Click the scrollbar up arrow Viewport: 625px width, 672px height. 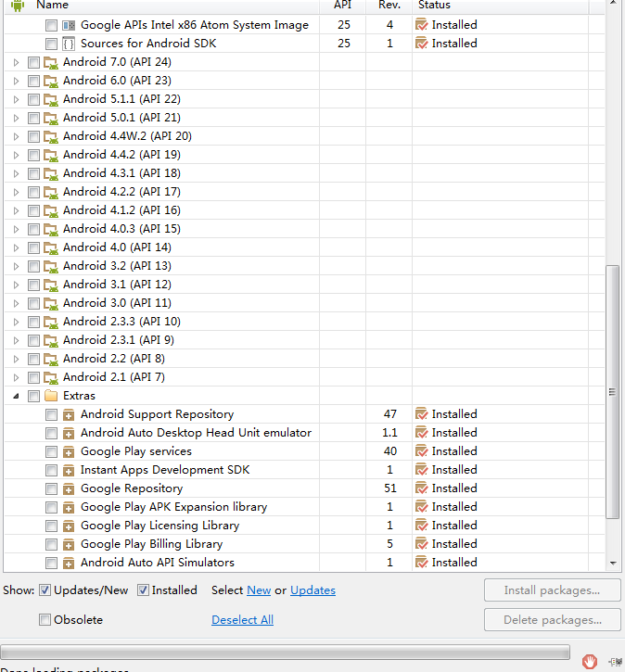tap(613, 4)
